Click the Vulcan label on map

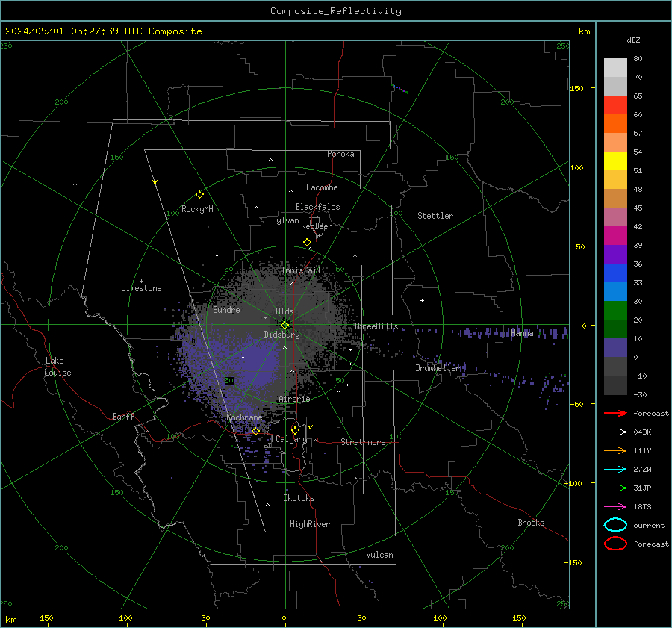point(380,555)
